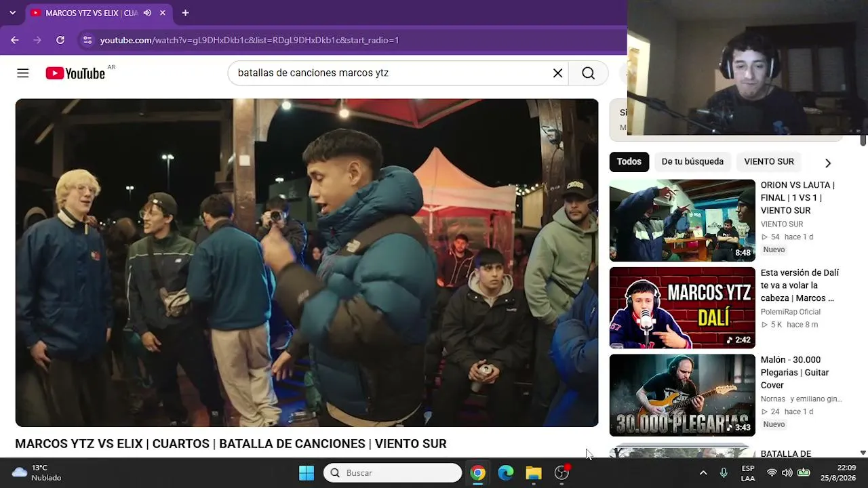
Task: Open the Windows Start menu
Action: pos(307,473)
